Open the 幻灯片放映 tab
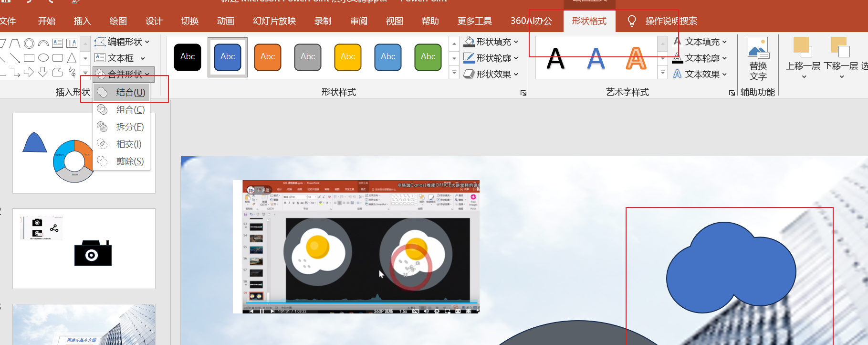 tap(274, 21)
